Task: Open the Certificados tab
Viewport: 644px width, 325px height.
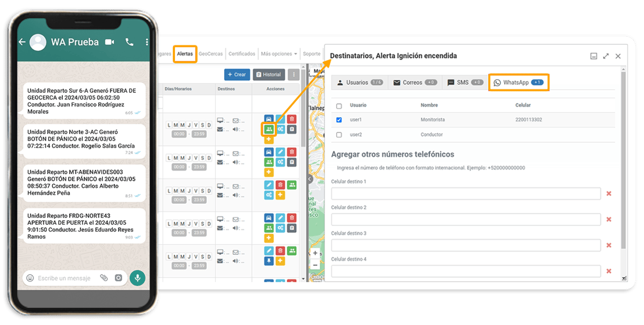Action: click(x=242, y=54)
